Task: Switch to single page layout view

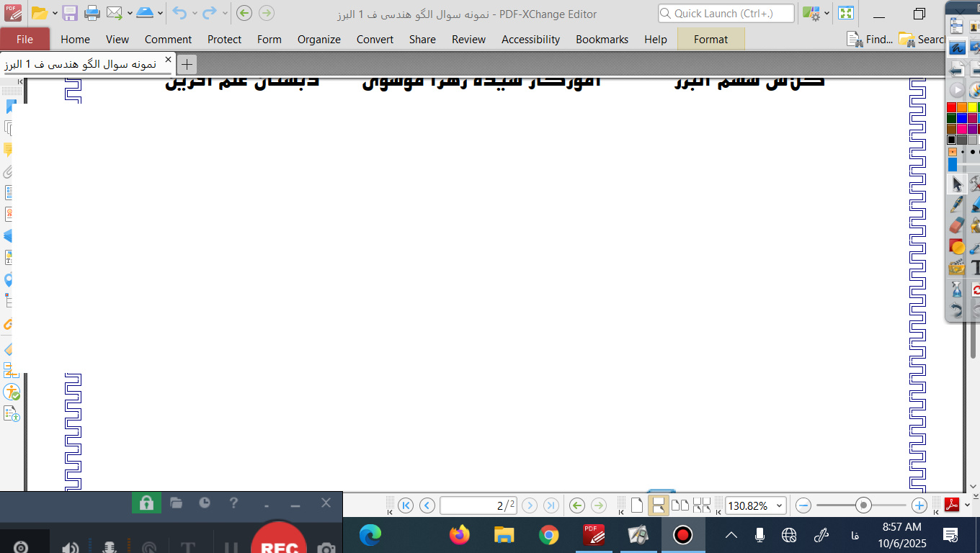Action: click(637, 505)
